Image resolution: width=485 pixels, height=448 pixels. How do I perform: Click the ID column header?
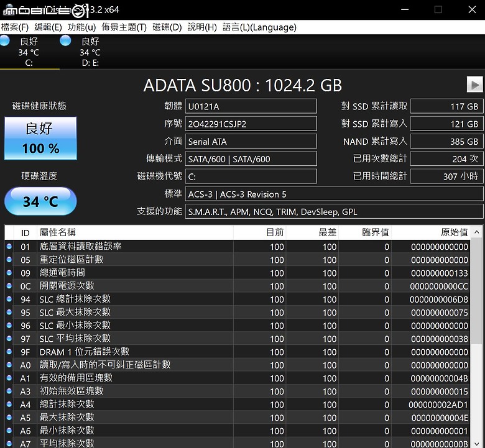click(x=25, y=232)
